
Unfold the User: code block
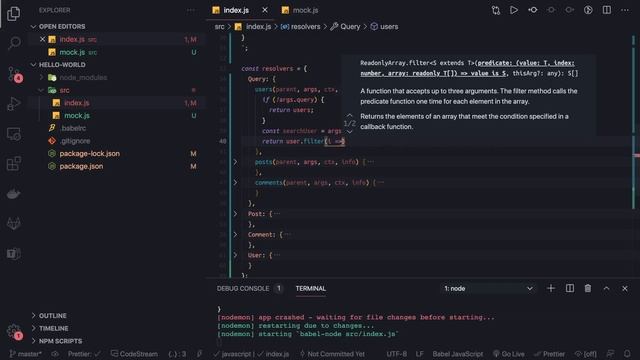(x=235, y=255)
